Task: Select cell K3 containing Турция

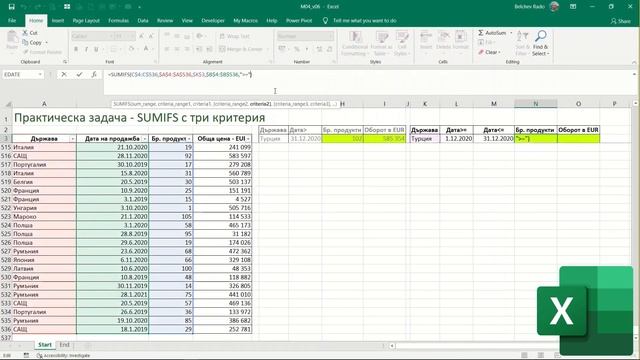Action: click(x=424, y=139)
